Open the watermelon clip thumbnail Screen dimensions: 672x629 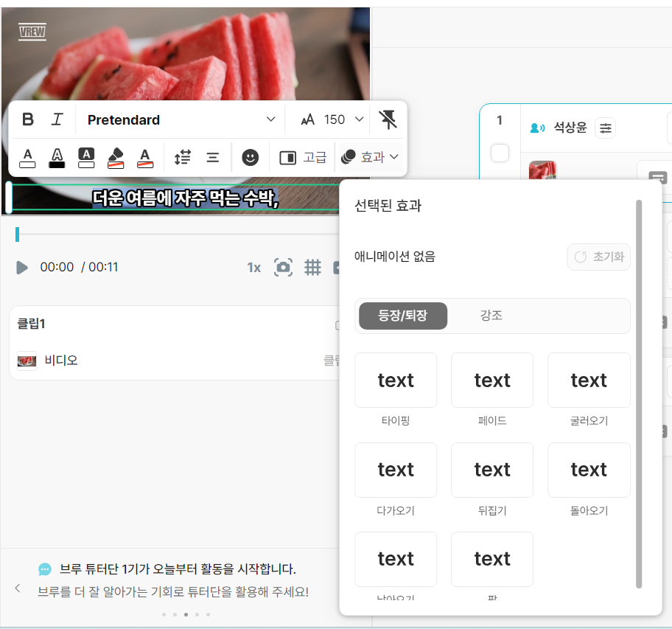point(542,170)
